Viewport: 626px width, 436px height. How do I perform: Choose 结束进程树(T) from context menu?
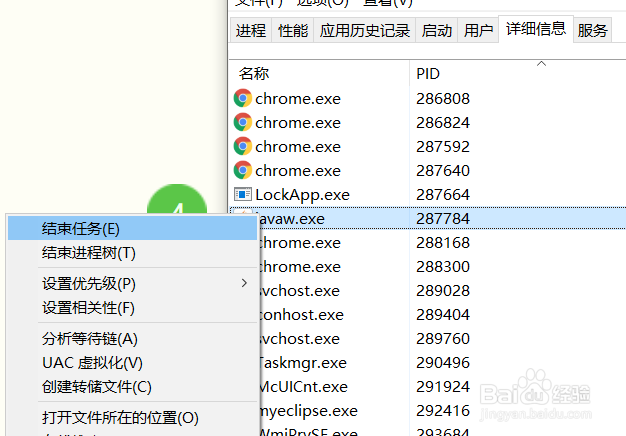point(132,253)
